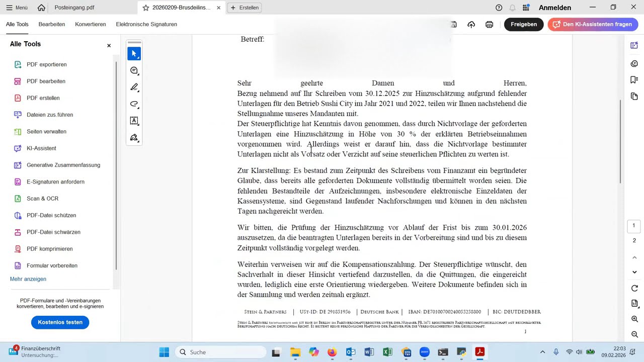Screen dimensions: 644x362
Task: Click the document vertical scrollbar
Action: pos(620,142)
